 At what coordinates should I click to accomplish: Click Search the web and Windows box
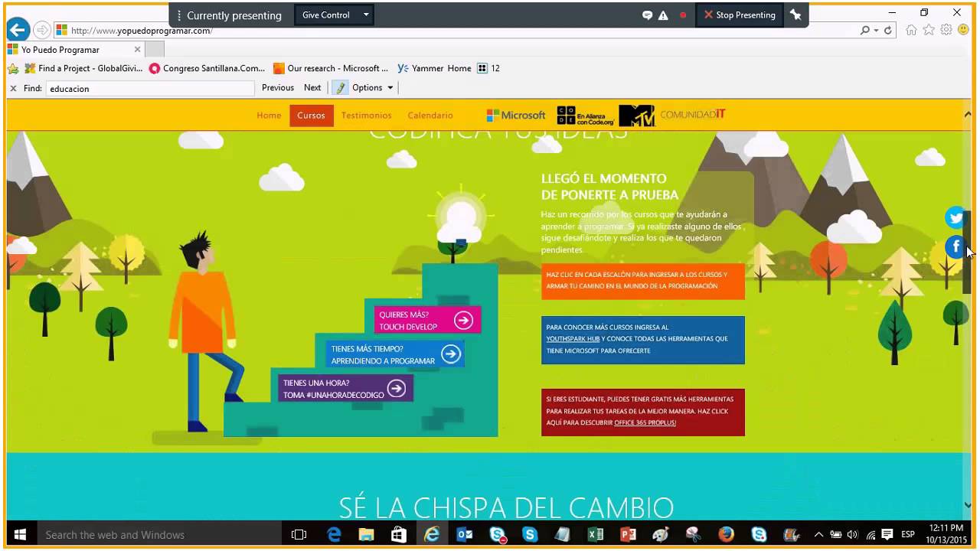[158, 535]
